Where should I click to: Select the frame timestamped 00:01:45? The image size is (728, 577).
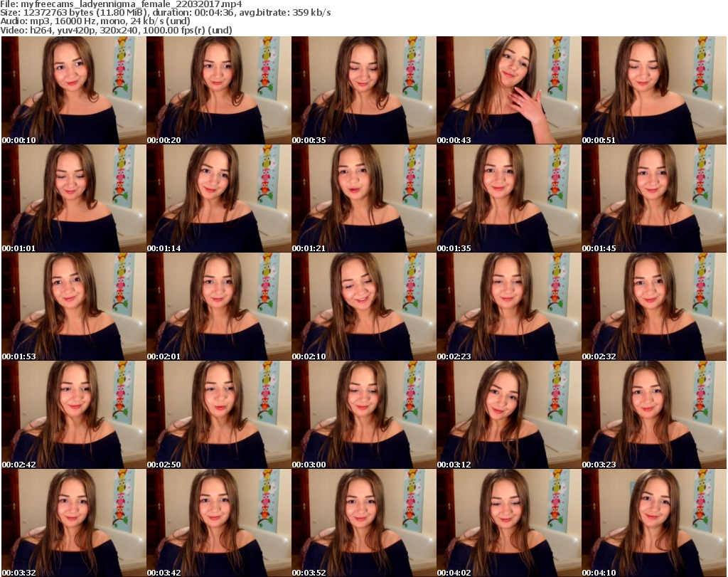click(654, 198)
